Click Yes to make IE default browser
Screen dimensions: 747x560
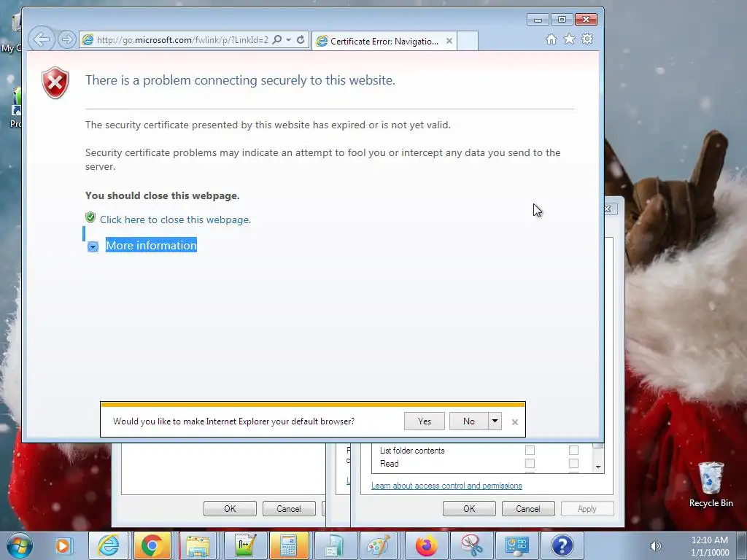point(425,421)
